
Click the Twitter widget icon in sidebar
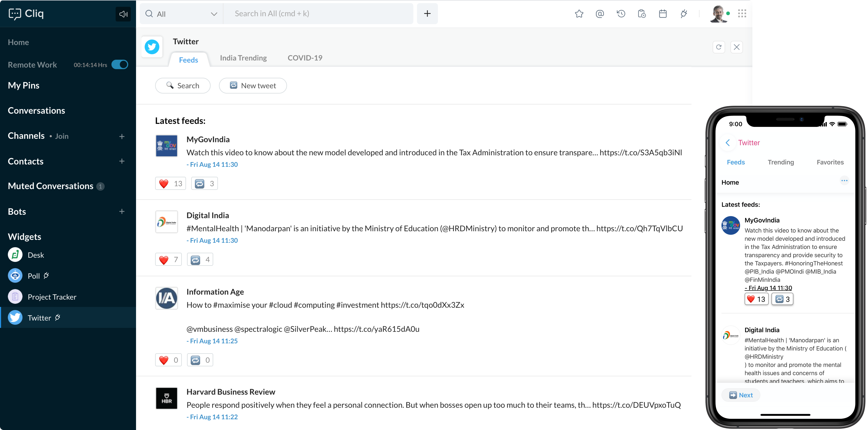pos(15,318)
